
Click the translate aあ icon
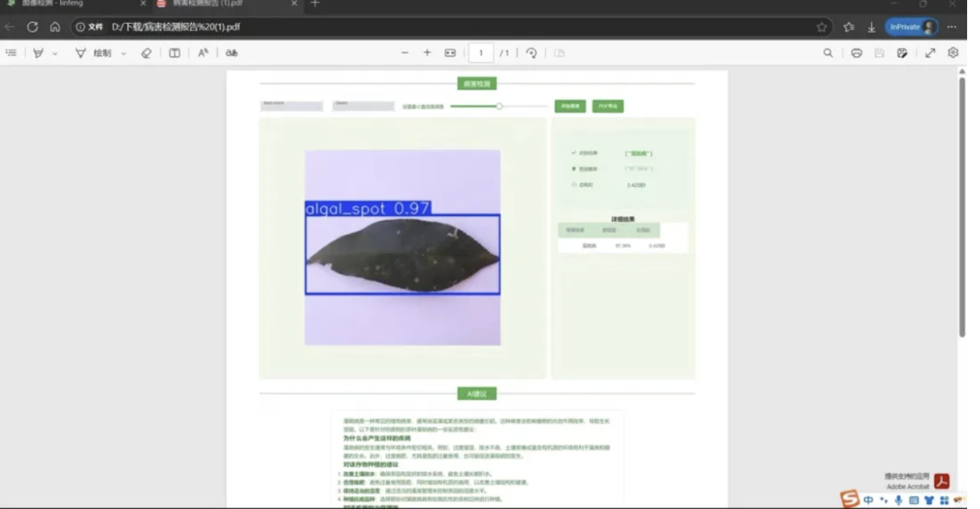231,53
